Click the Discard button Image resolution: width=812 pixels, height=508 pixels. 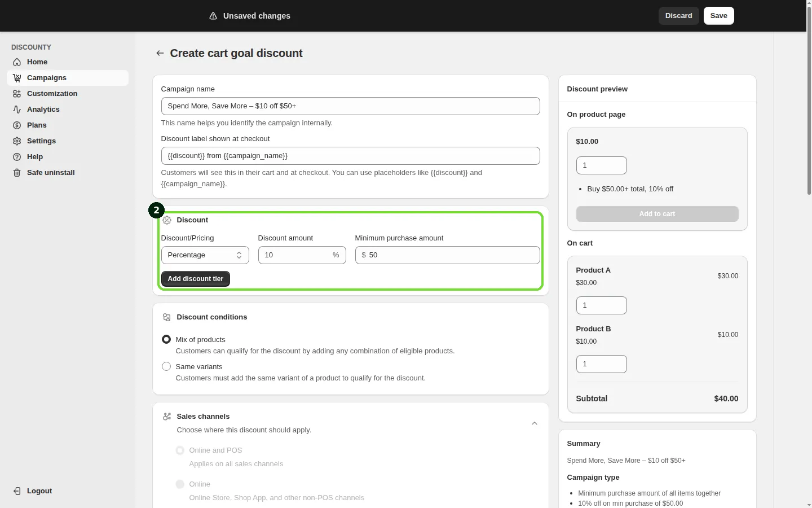click(x=679, y=16)
